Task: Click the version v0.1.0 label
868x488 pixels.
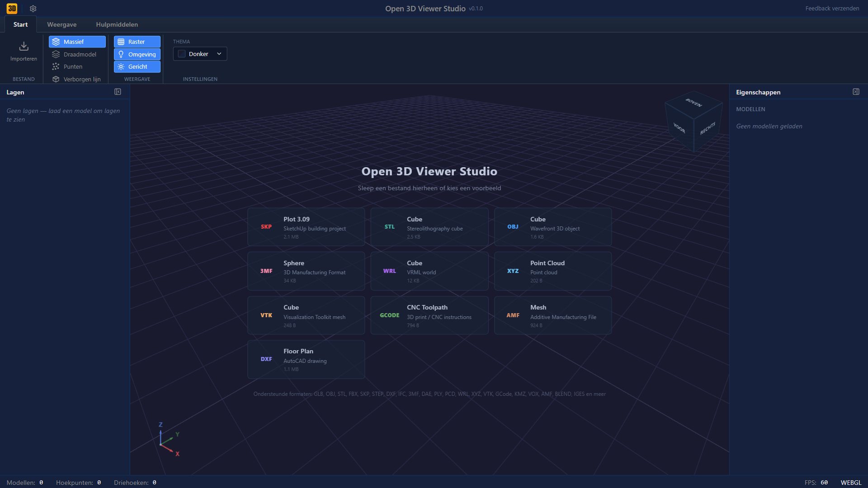Action: (476, 9)
